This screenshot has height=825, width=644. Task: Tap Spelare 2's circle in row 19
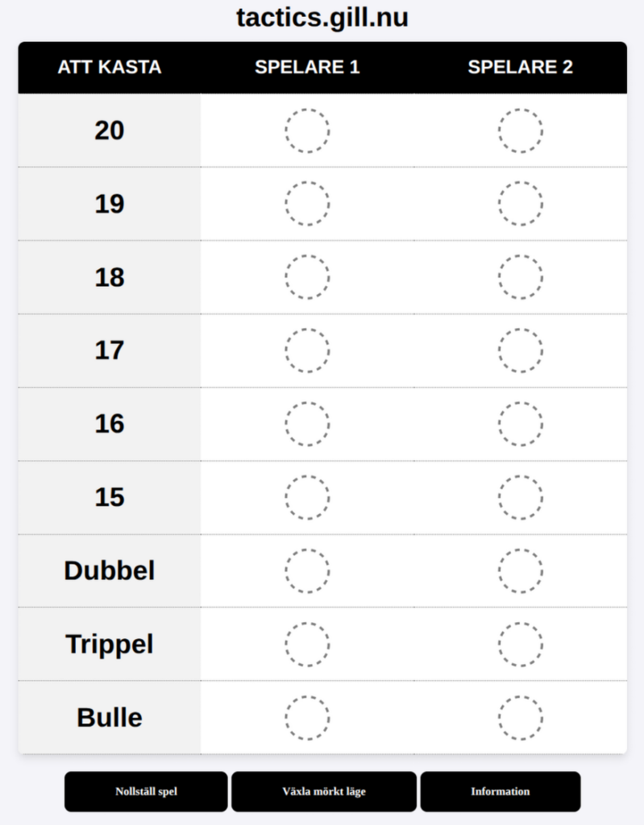pos(520,204)
